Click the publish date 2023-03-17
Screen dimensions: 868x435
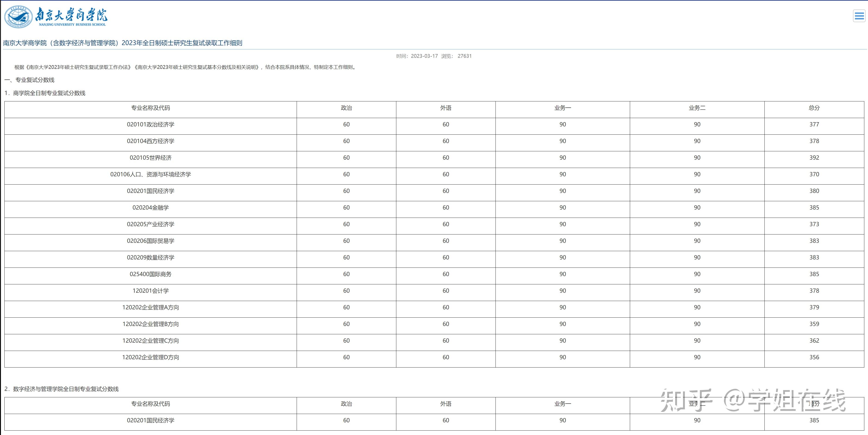tap(424, 56)
